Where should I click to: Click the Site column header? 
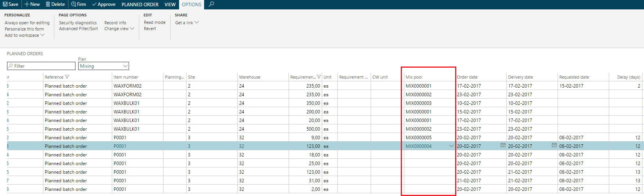coord(191,77)
